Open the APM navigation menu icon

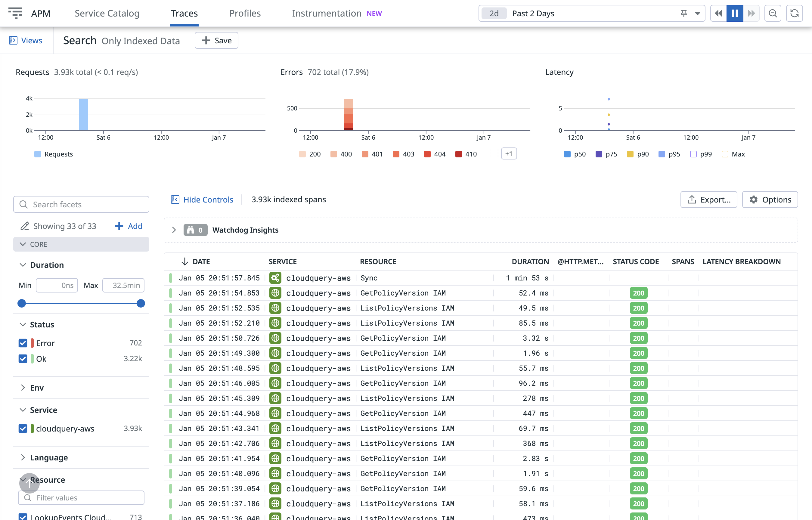tap(15, 13)
